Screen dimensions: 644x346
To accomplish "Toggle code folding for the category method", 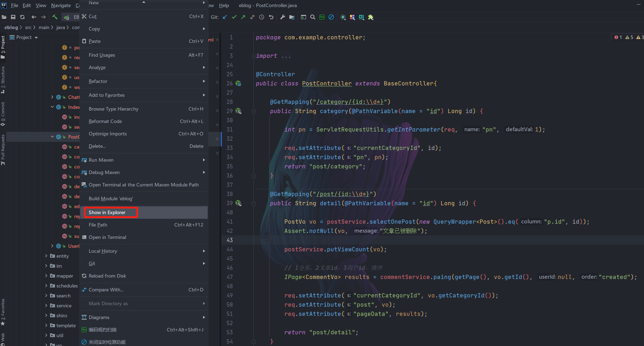I will [253, 111].
